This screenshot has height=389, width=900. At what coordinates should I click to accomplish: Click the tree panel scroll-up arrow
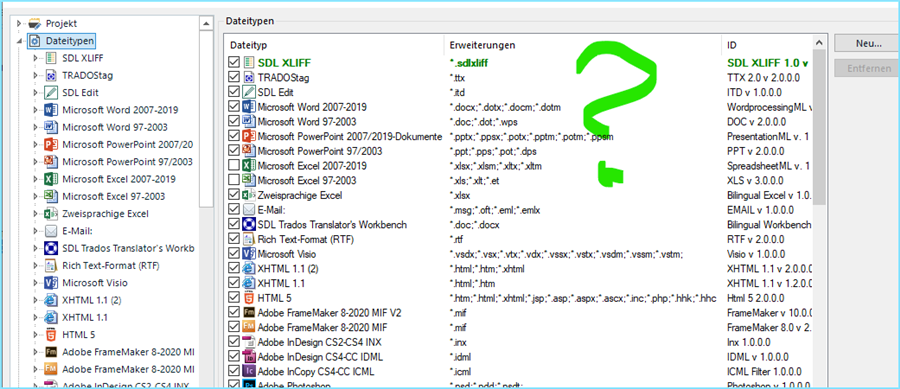click(x=206, y=24)
